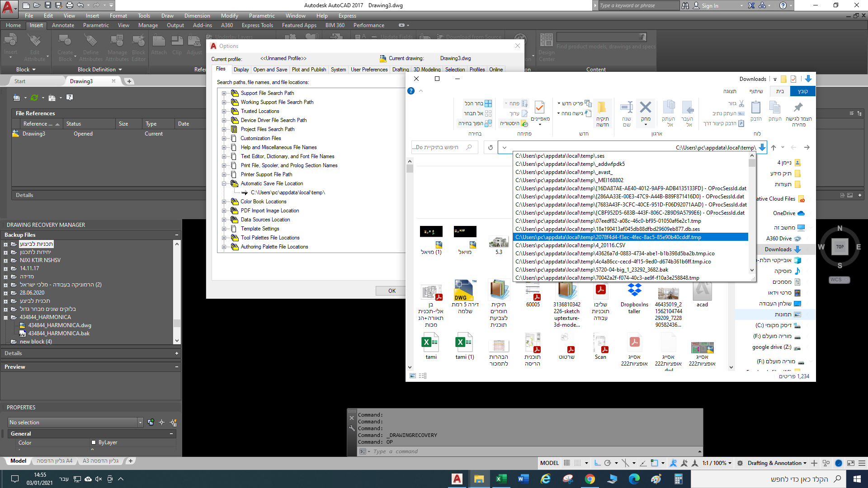
Task: Toggle grid display in status bar
Action: (567, 463)
